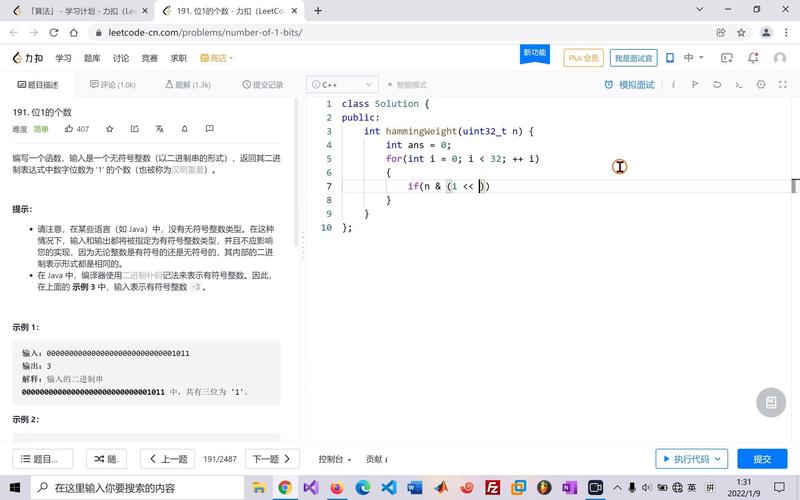800x500 pixels.
Task: Click the 新功能 new feature badge
Action: [535, 54]
